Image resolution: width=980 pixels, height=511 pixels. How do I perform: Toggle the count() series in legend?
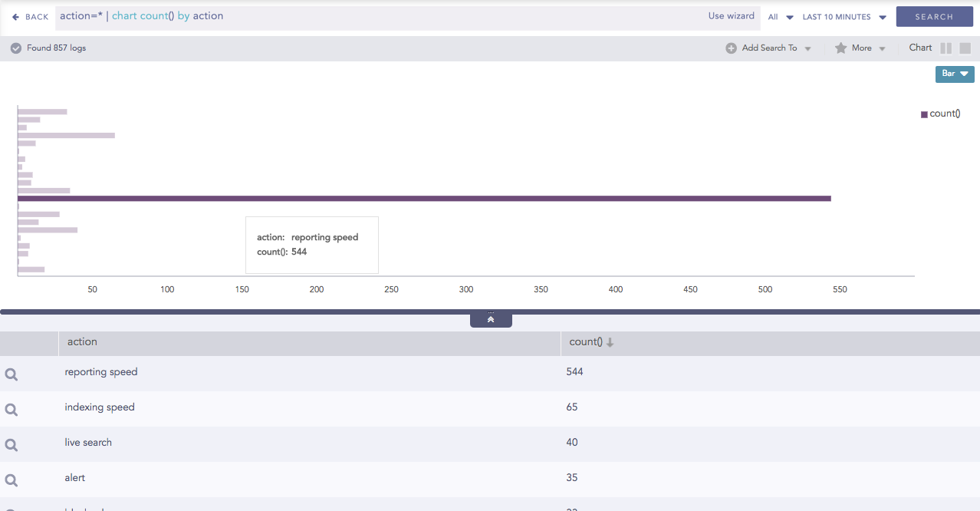(x=940, y=114)
